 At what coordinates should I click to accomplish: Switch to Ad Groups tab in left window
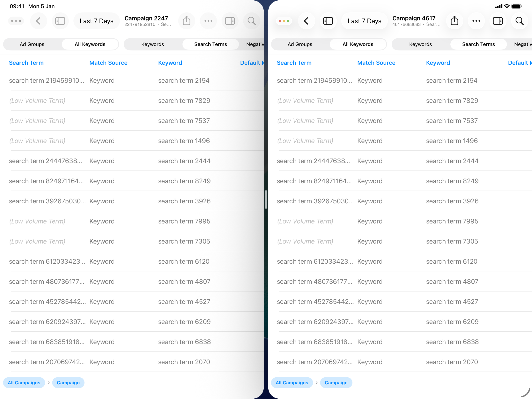[32, 44]
